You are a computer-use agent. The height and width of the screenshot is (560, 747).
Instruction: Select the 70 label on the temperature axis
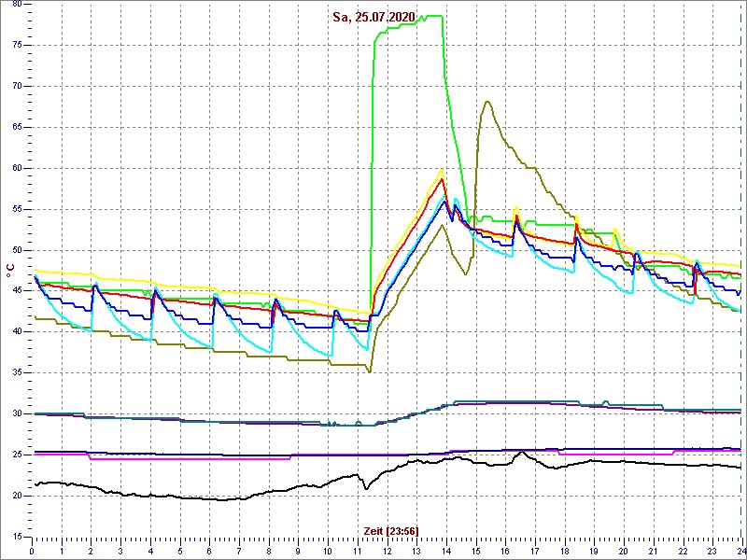(17, 87)
